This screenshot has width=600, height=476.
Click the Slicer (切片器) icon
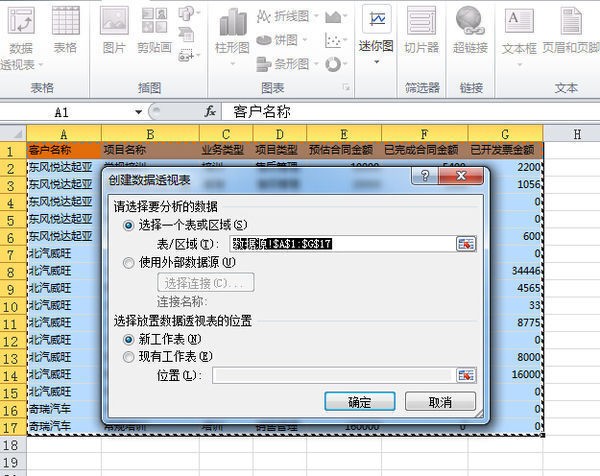(x=421, y=30)
